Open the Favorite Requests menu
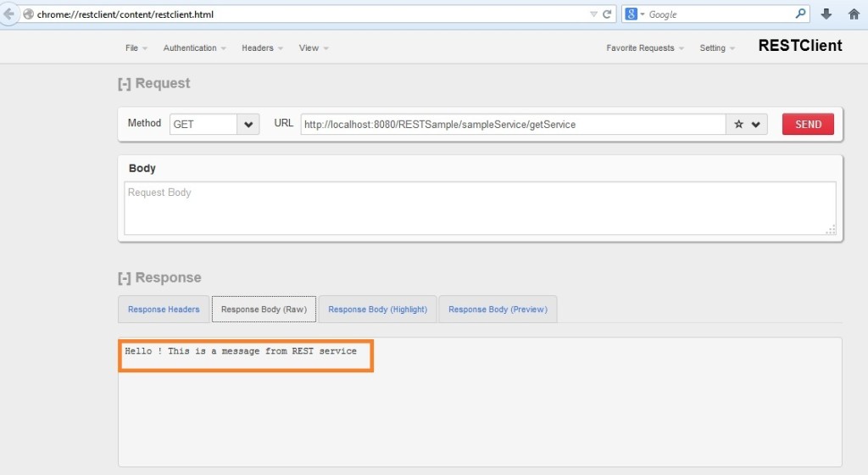Screen dimensions: 868x475 [645, 48]
